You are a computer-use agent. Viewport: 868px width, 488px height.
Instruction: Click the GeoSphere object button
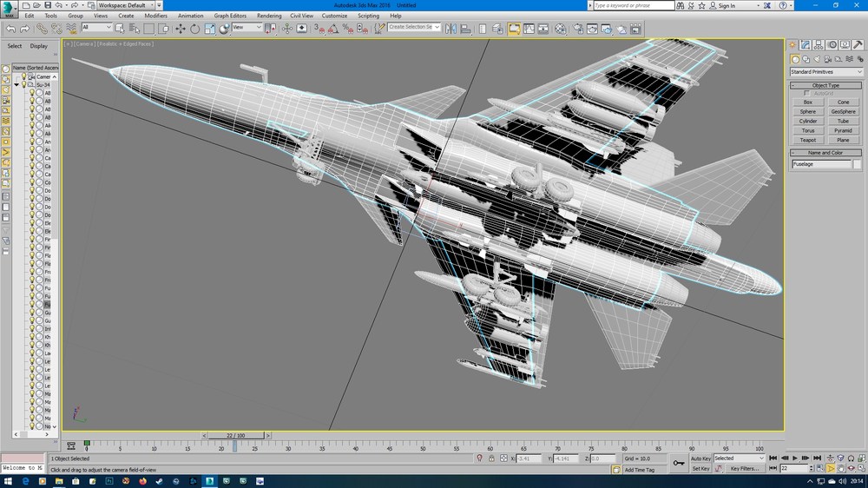pos(843,112)
